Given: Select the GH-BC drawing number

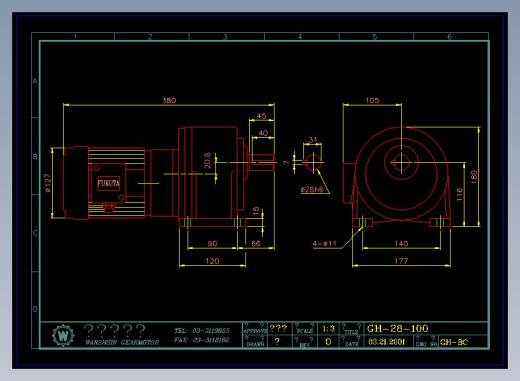Looking at the screenshot, I should pyautogui.click(x=454, y=342).
